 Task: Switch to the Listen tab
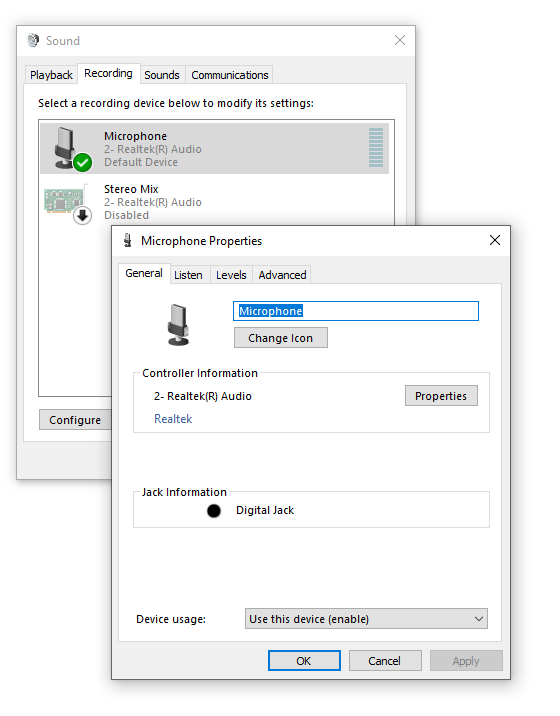188,275
